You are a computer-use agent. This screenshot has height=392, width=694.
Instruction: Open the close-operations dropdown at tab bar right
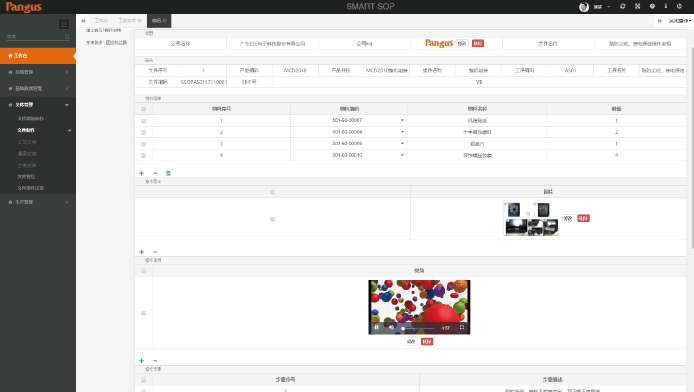pyautogui.click(x=679, y=21)
